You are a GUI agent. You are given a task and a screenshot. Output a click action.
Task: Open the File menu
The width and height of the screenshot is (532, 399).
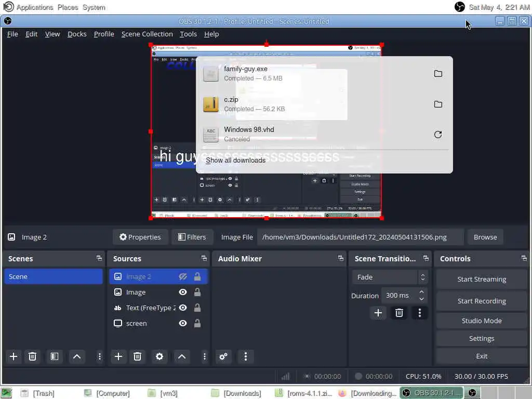click(x=12, y=34)
